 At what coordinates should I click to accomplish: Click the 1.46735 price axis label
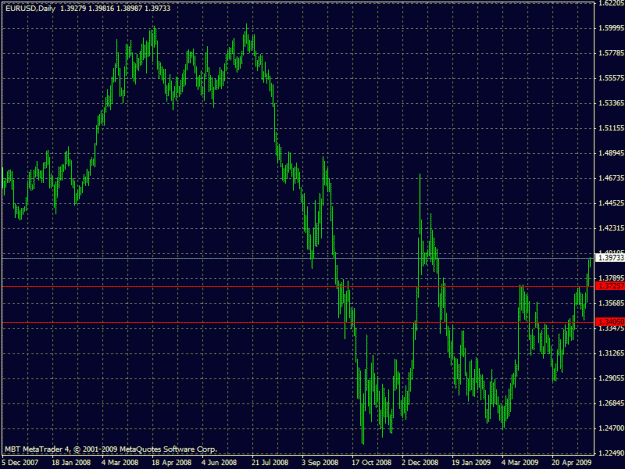pos(611,178)
